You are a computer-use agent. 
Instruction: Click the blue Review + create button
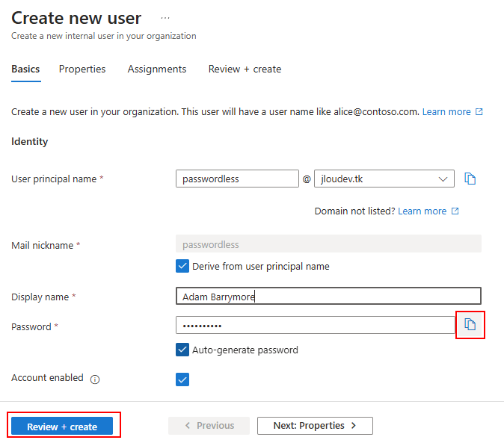[x=62, y=426]
